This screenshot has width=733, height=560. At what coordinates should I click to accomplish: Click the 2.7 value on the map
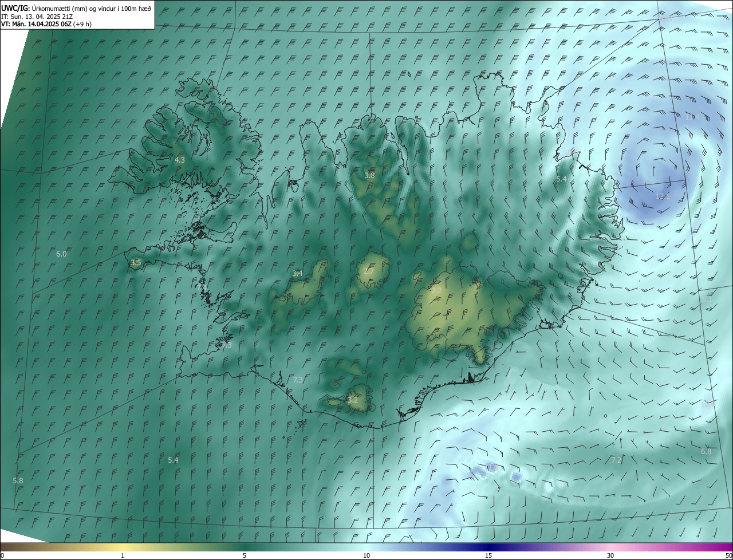[x=368, y=271]
